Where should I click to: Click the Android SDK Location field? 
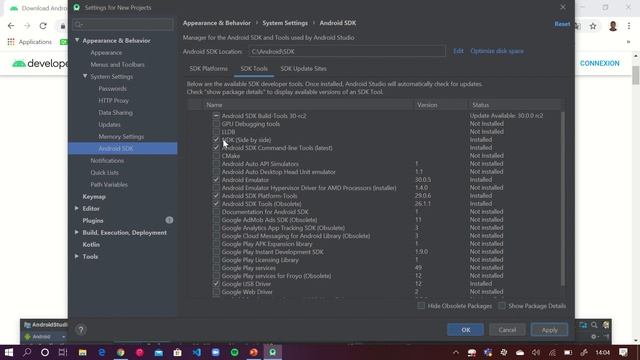(x=347, y=51)
